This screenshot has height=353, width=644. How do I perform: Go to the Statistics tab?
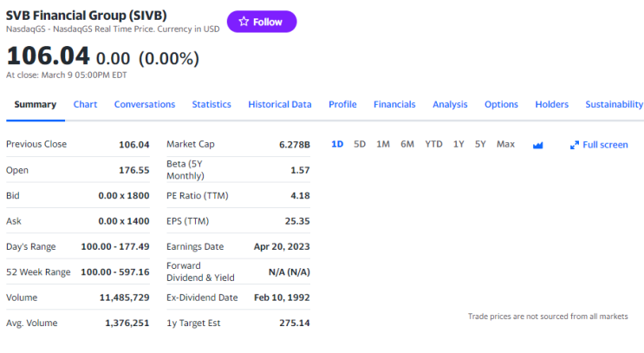211,104
